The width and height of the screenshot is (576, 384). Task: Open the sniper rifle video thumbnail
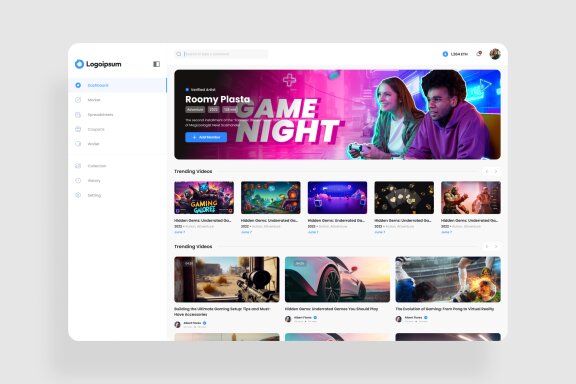click(227, 279)
